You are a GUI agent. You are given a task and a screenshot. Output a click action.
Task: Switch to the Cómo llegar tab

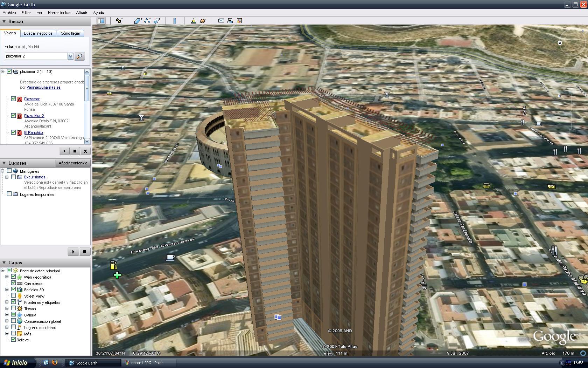pyautogui.click(x=70, y=33)
